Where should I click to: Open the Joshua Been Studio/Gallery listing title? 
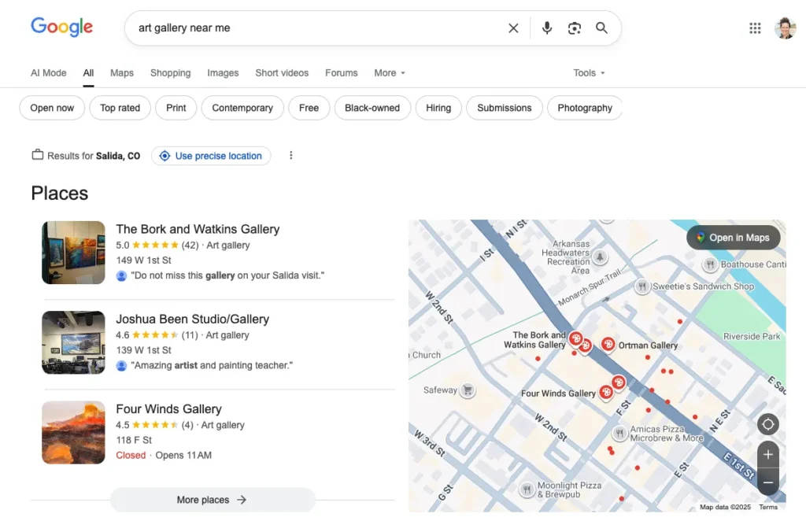tap(193, 320)
